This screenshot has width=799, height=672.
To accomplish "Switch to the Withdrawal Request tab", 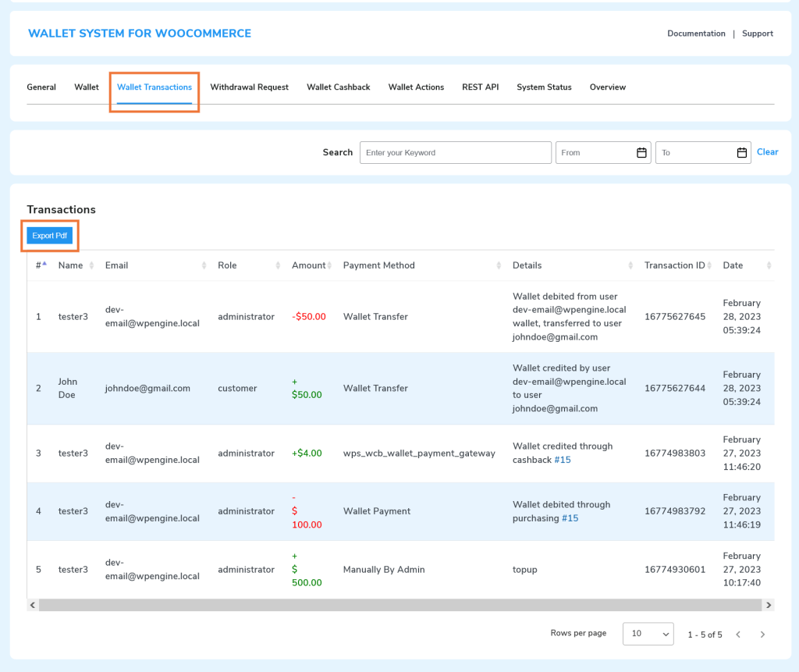I will coord(249,87).
